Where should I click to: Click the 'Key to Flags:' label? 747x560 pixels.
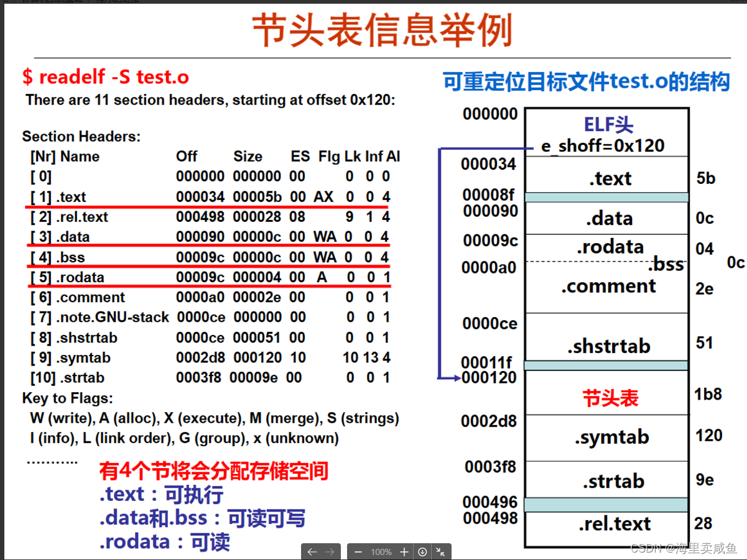[x=68, y=398]
